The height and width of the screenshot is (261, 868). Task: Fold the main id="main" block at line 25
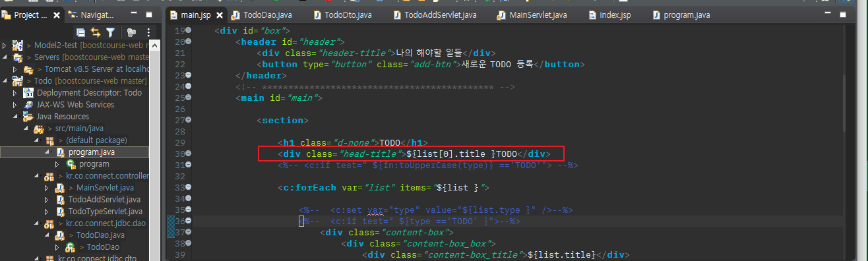click(189, 98)
